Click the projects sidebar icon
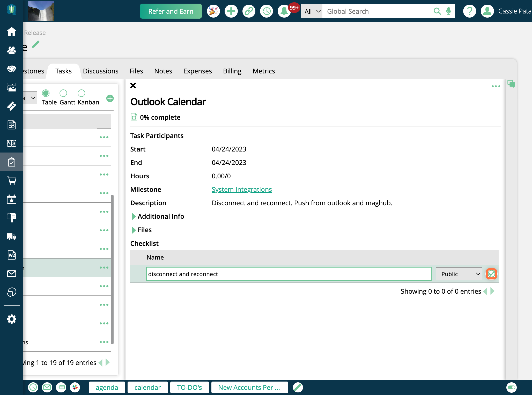The image size is (532, 395). tap(11, 161)
